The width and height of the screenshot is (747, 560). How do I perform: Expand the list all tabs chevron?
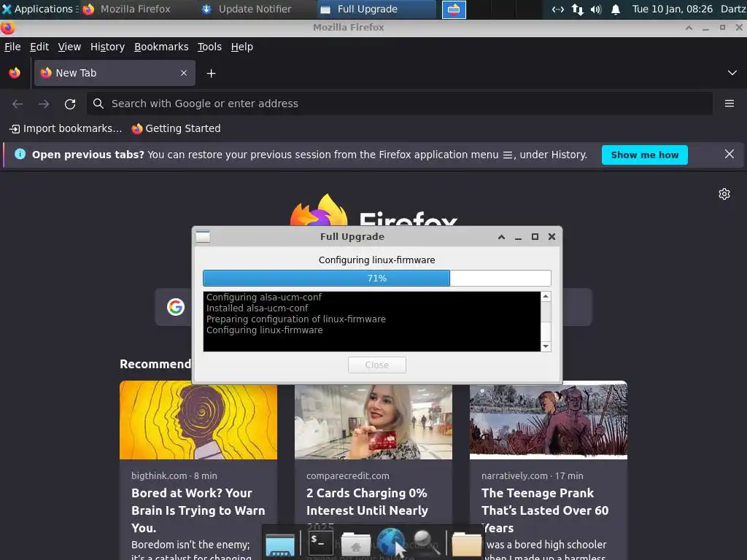tap(732, 73)
